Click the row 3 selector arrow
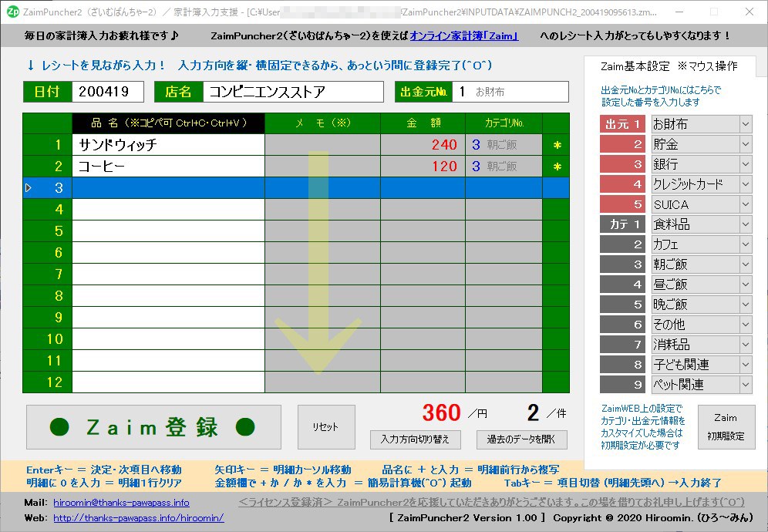The height and width of the screenshot is (532, 768). 29,187
